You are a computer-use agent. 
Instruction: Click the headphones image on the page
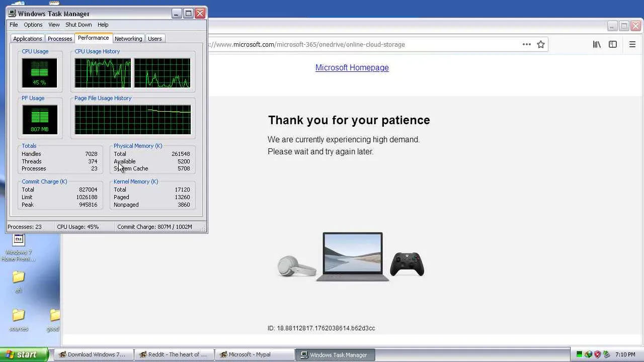297,266
